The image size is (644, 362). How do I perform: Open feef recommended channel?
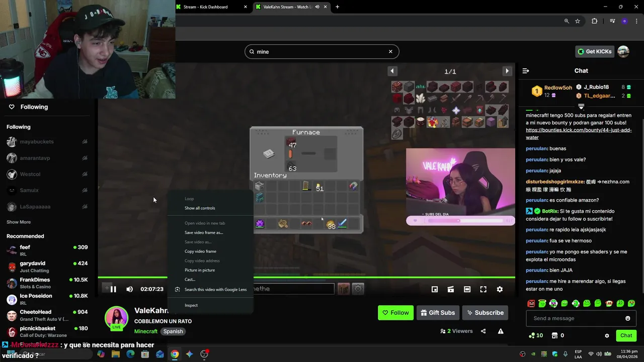48,250
